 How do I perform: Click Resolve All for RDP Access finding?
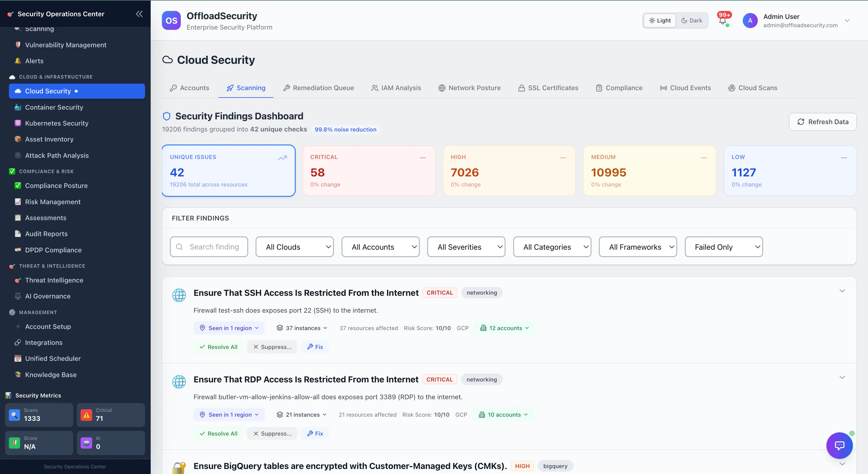click(x=218, y=434)
